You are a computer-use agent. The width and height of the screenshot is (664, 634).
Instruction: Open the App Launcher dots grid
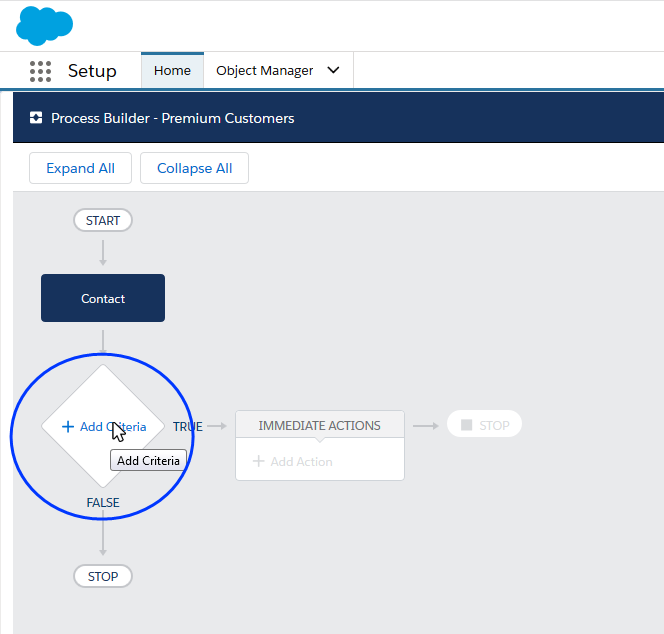pos(41,71)
